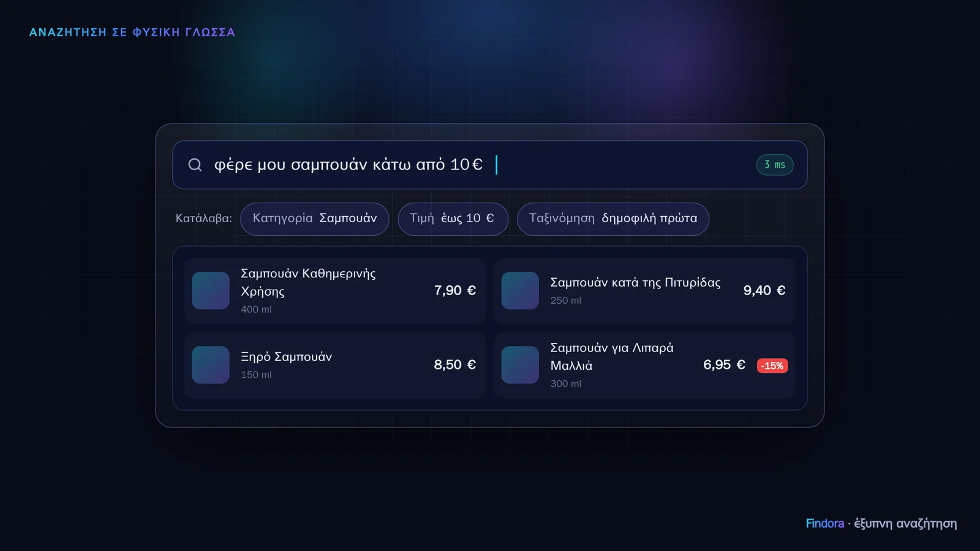
Task: Click the 9,40 € price
Action: (x=764, y=291)
